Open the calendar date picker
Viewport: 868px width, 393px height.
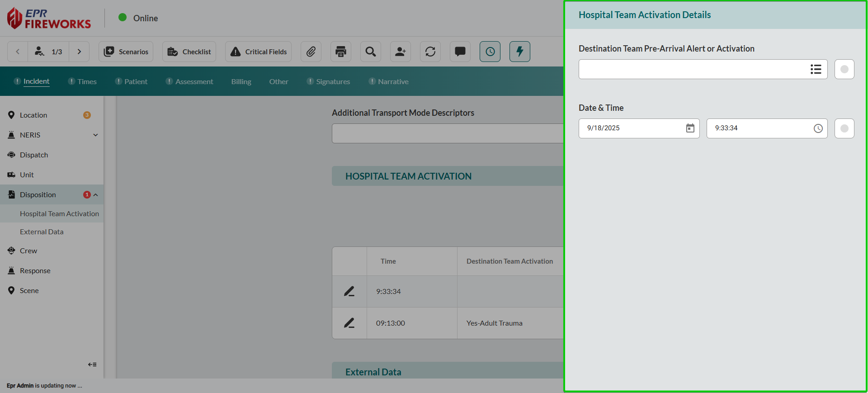690,128
